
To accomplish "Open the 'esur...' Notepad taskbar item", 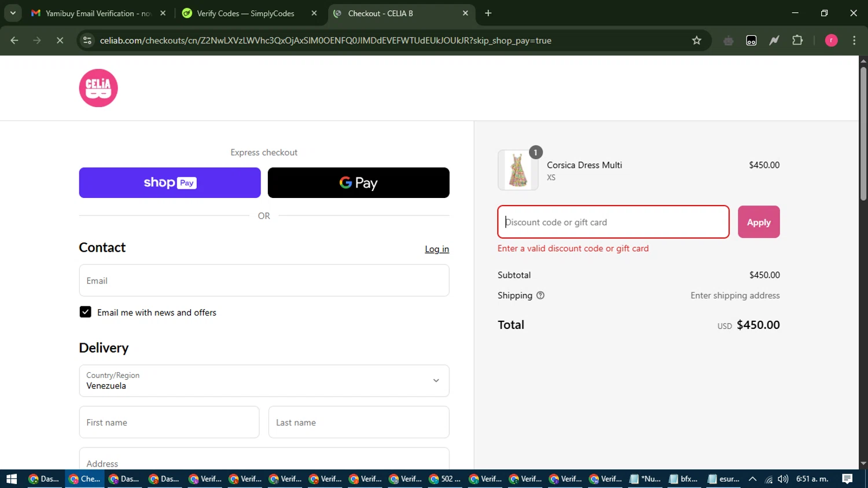I will coord(723,479).
